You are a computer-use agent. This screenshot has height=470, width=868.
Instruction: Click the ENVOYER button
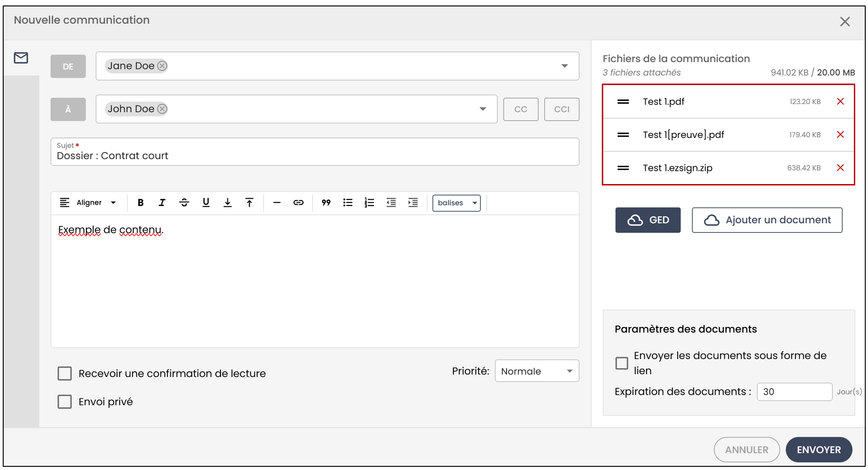point(819,450)
